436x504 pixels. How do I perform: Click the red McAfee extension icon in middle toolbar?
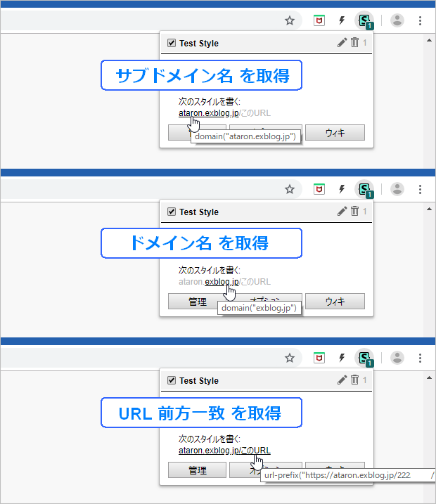click(x=319, y=189)
